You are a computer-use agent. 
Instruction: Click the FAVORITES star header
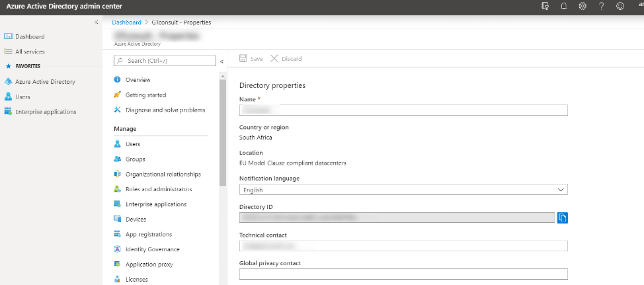coord(23,66)
